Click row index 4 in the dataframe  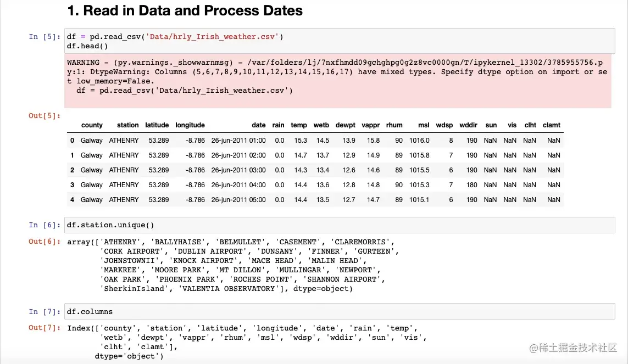click(72, 200)
